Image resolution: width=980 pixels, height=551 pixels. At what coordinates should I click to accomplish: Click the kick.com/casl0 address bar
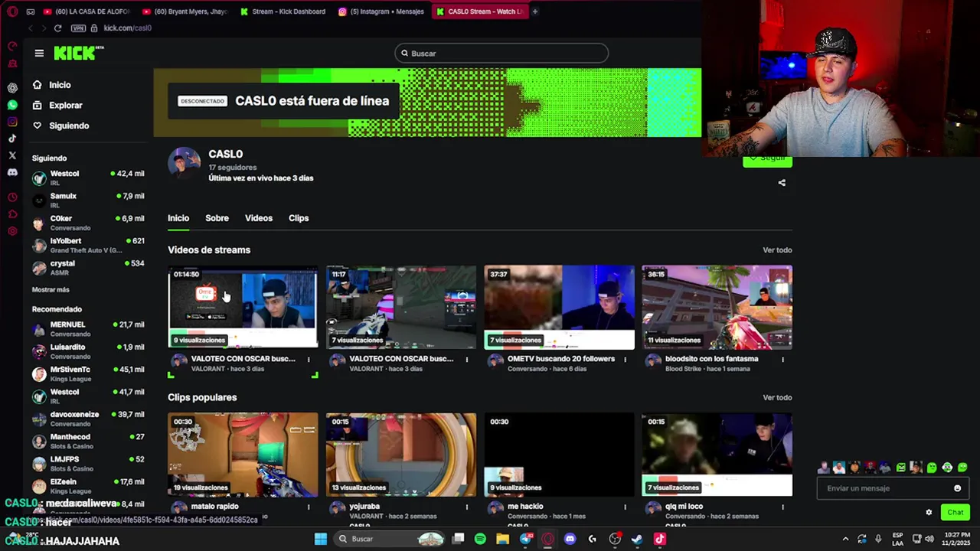coord(128,28)
